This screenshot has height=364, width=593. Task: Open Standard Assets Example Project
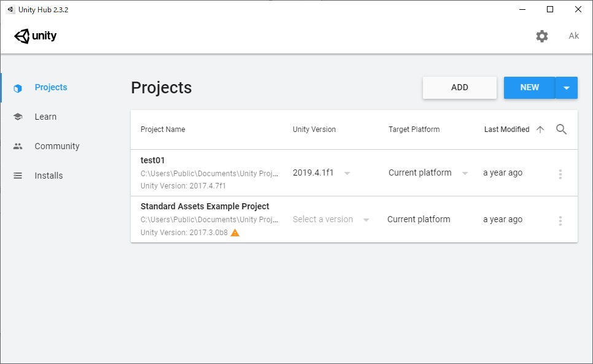[x=204, y=206]
